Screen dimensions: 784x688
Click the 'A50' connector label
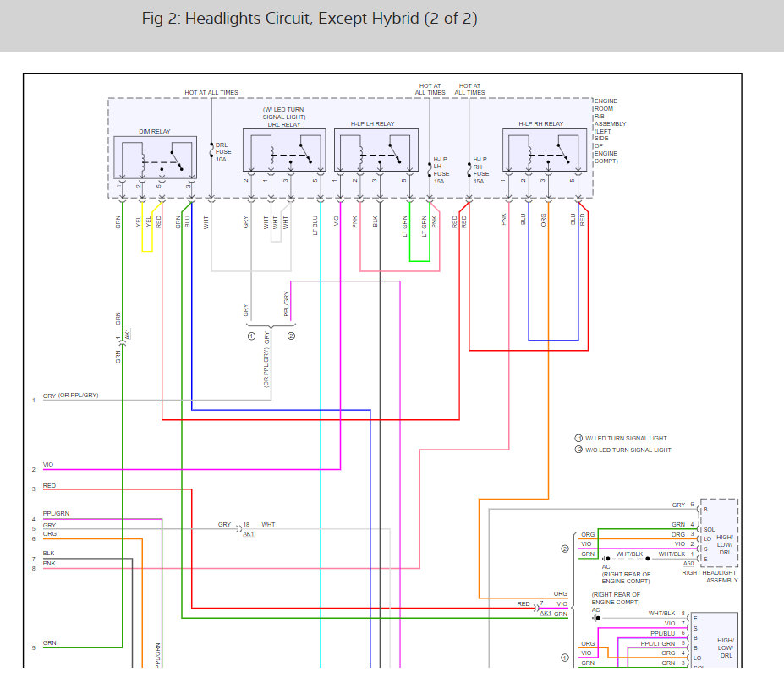[688, 564]
